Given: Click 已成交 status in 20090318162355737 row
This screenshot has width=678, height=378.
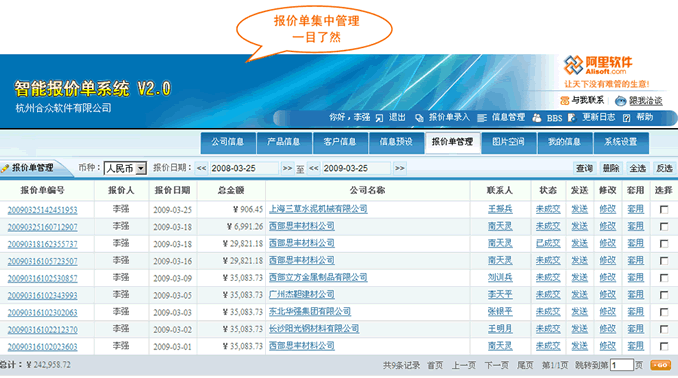Looking at the screenshot, I should (548, 243).
